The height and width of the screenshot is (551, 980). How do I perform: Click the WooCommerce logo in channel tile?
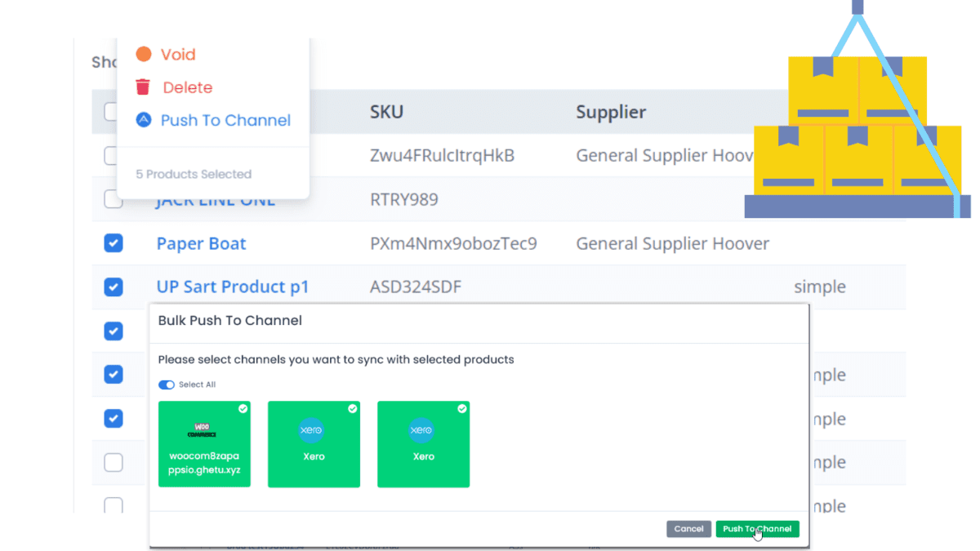click(x=203, y=430)
